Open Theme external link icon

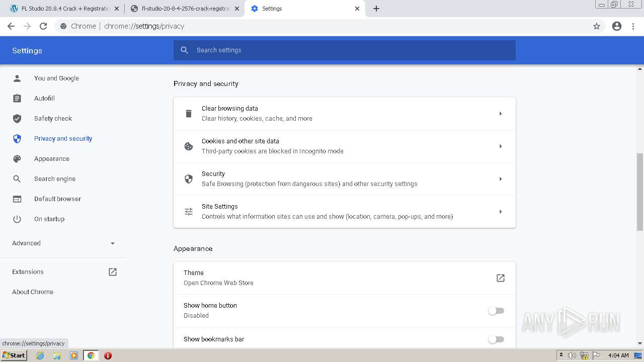coord(501,278)
